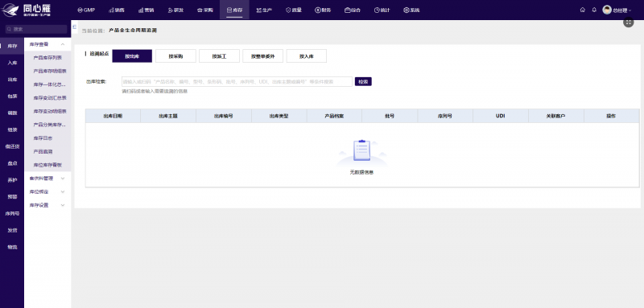The width and height of the screenshot is (644, 308).
Task: Open the 统计 top menu
Action: tap(382, 10)
